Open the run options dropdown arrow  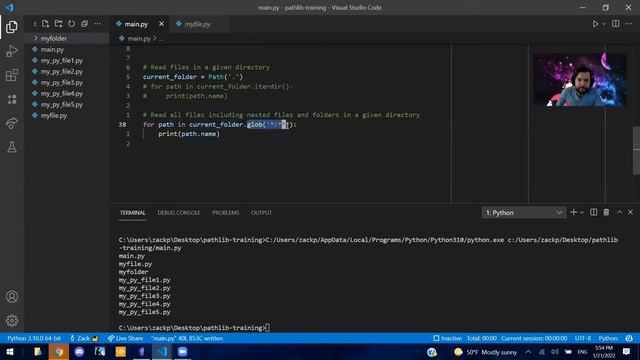tap(604, 24)
